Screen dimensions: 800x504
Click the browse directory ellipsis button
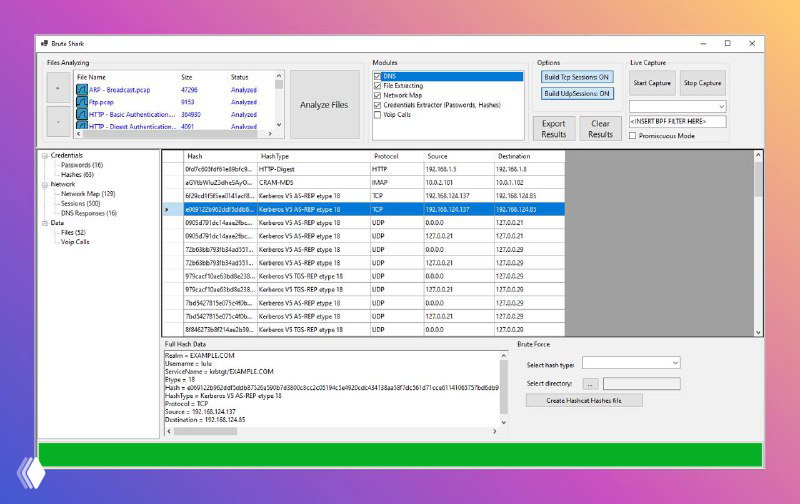pos(590,383)
